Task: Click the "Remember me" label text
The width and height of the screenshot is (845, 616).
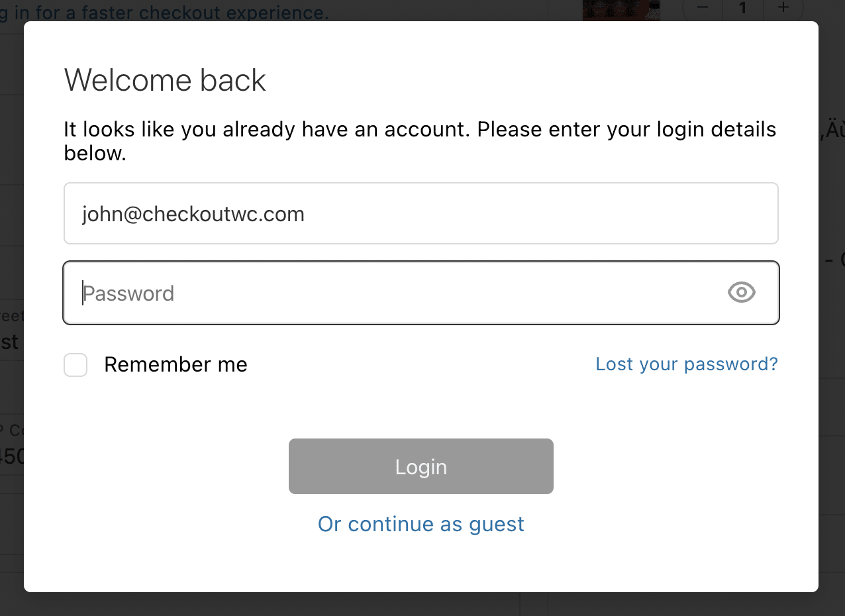Action: tap(175, 364)
